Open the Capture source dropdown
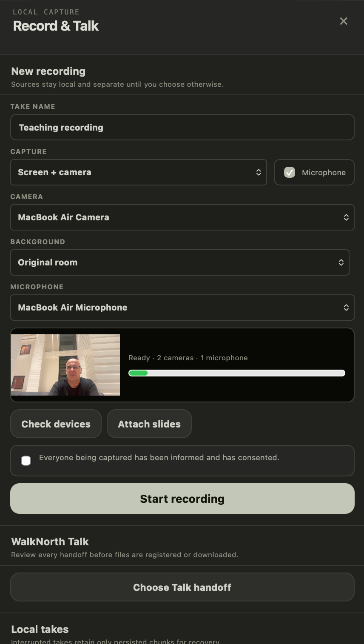 (x=139, y=172)
